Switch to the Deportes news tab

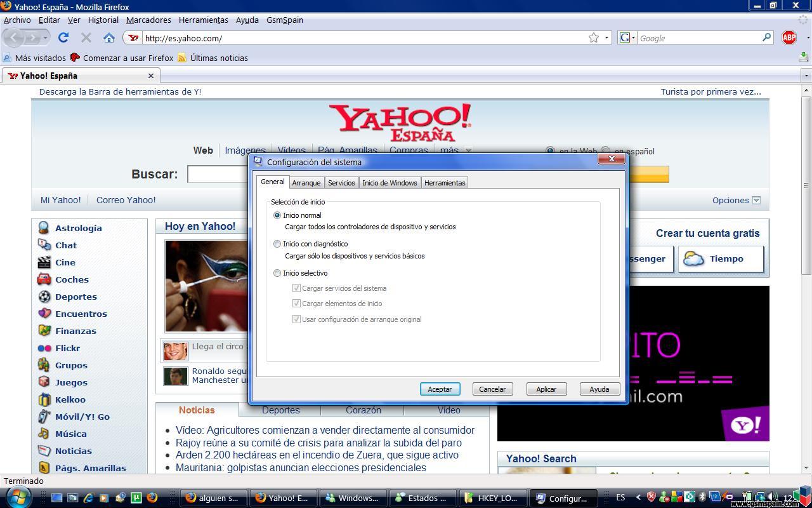pos(281,410)
